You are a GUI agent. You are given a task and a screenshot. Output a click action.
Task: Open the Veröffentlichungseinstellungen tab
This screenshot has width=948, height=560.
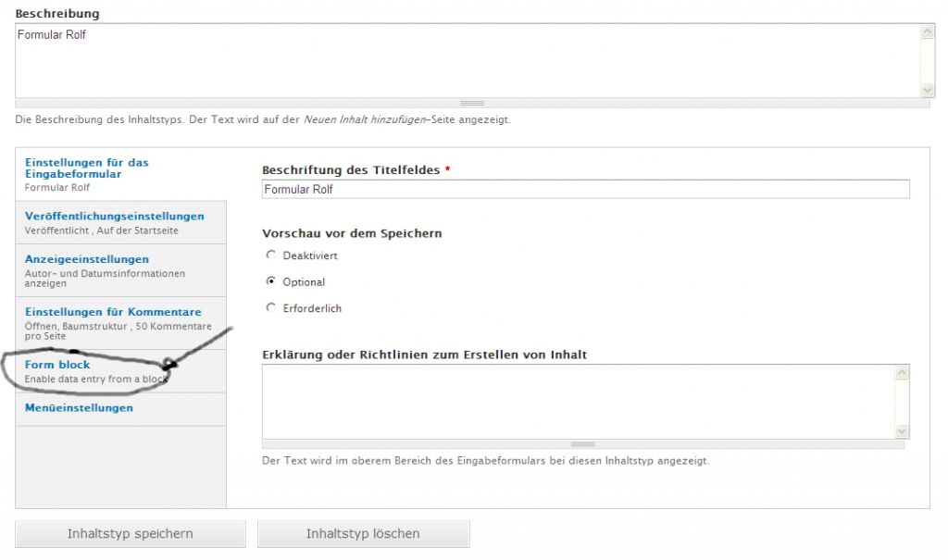click(x=114, y=217)
